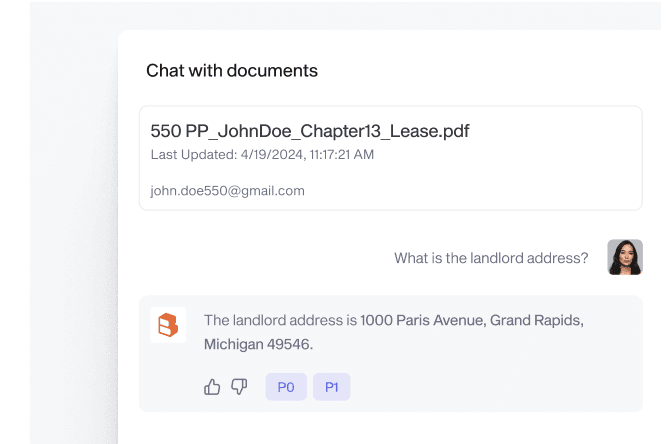Click the 1000 Paris Avenue address text

click(423, 320)
